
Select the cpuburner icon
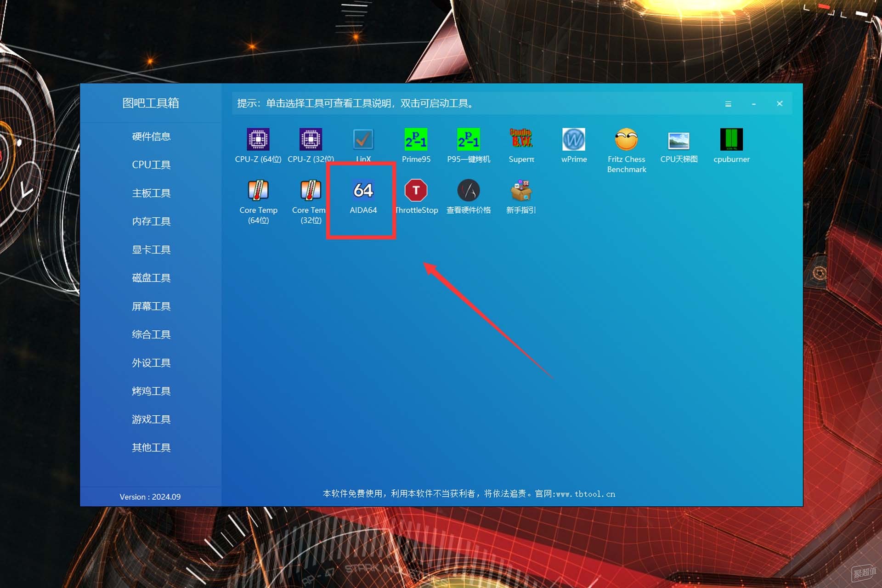731,139
